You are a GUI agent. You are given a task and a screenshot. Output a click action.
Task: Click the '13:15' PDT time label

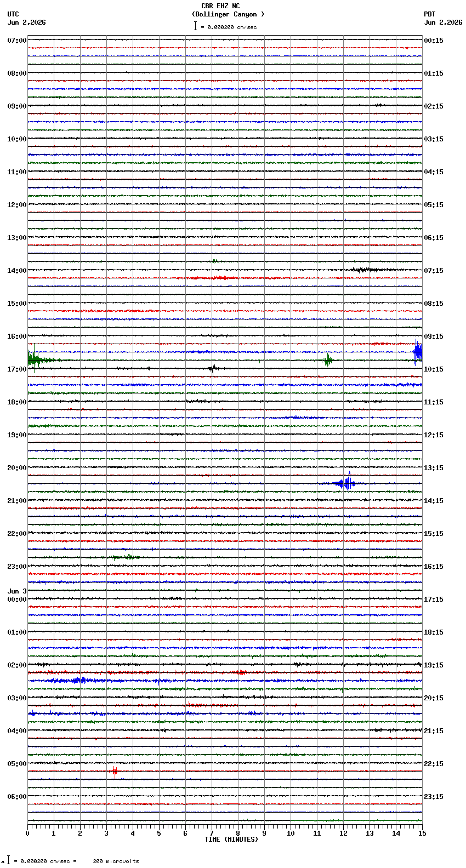[x=434, y=468]
